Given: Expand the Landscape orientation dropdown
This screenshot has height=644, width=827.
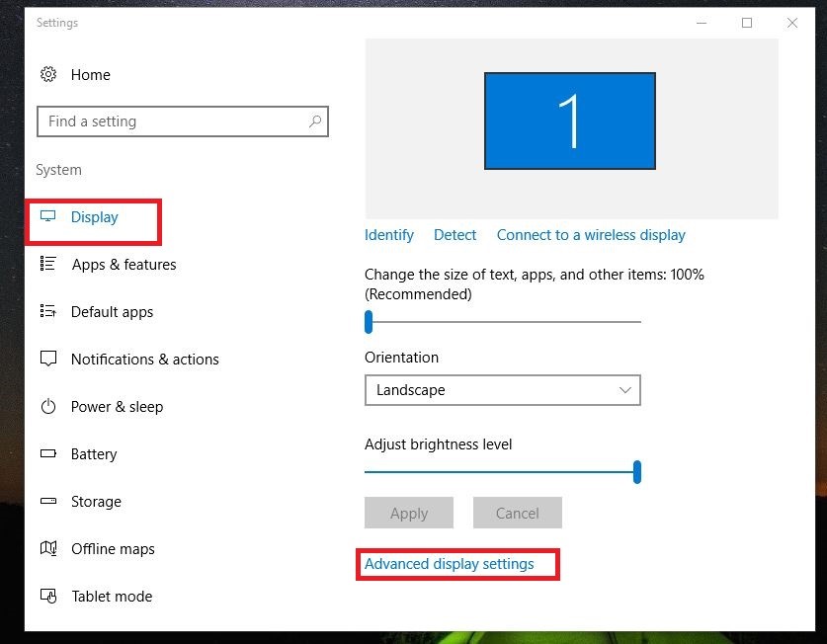Looking at the screenshot, I should [x=503, y=390].
